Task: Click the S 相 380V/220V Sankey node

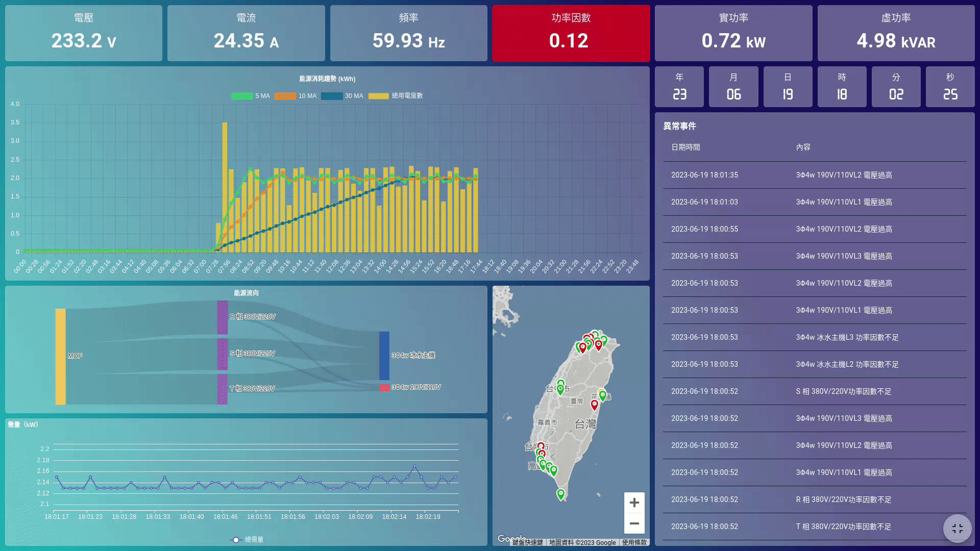Action: point(222,354)
